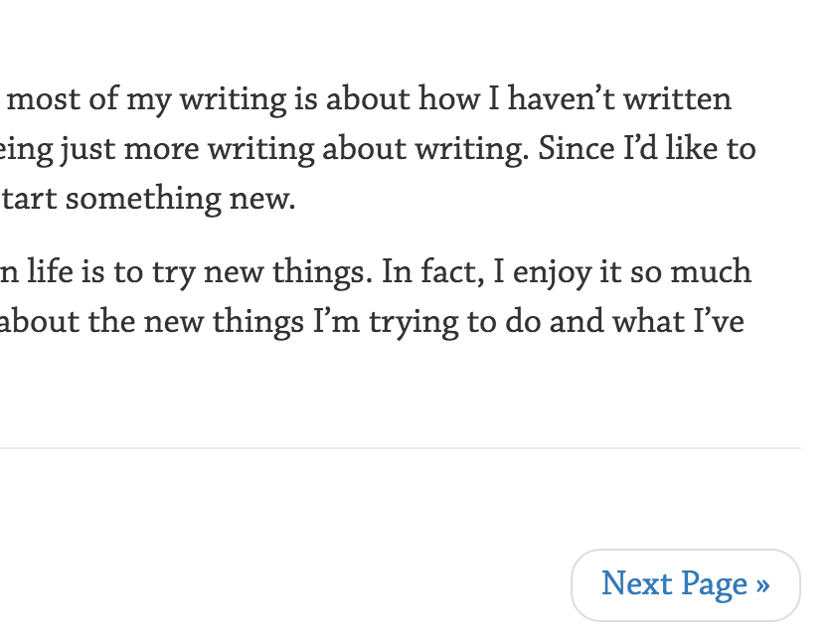
Task: Click the word "I’ve" ending the paragraph
Action: click(x=719, y=321)
